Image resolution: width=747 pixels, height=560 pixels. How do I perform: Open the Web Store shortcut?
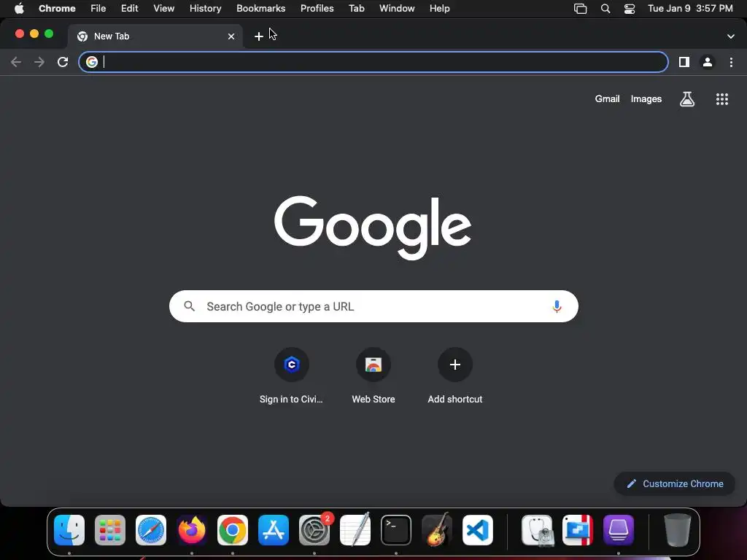point(373,376)
